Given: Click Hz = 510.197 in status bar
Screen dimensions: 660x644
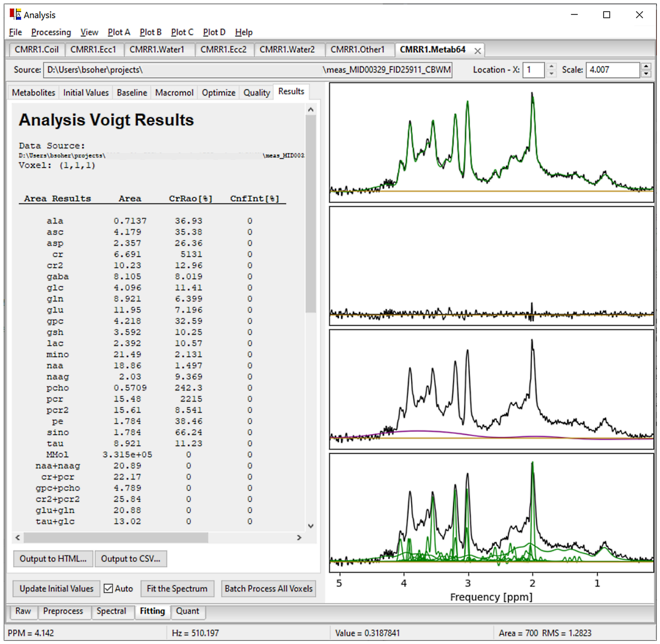Looking at the screenshot, I should [x=195, y=633].
